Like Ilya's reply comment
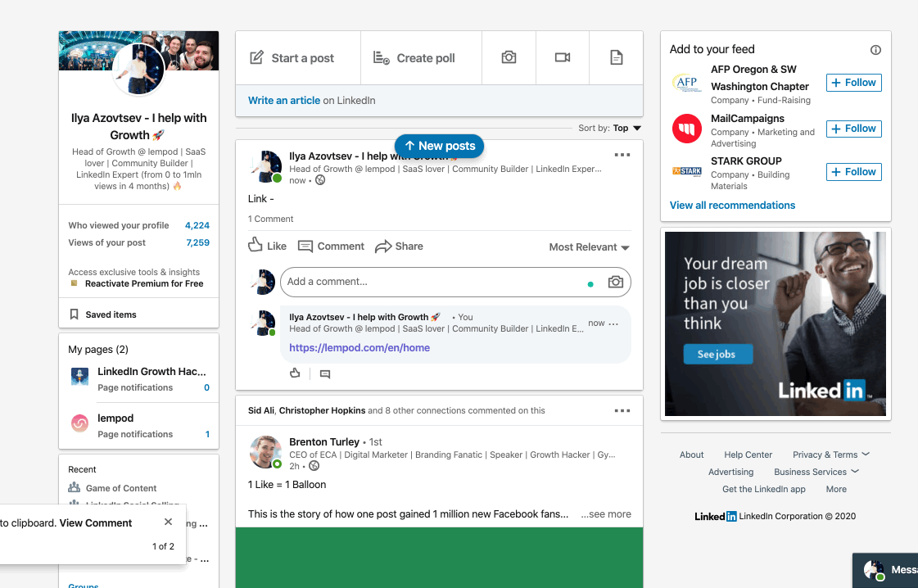 coord(295,373)
